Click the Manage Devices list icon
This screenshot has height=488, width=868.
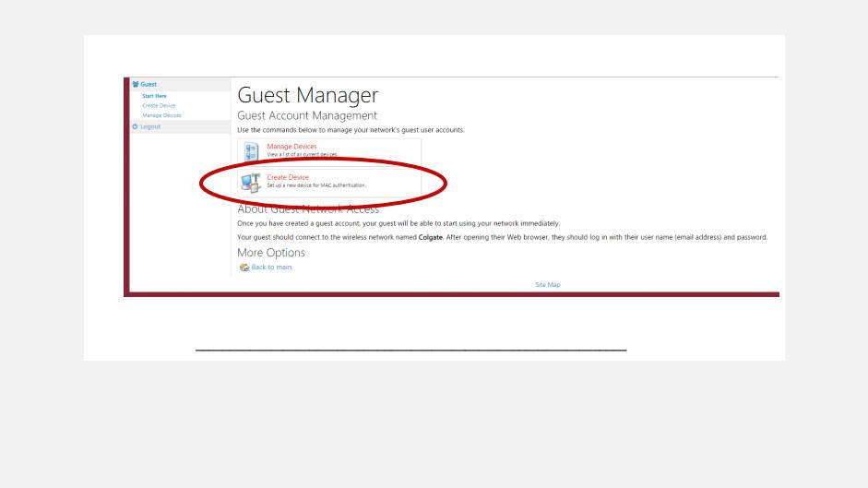251,150
